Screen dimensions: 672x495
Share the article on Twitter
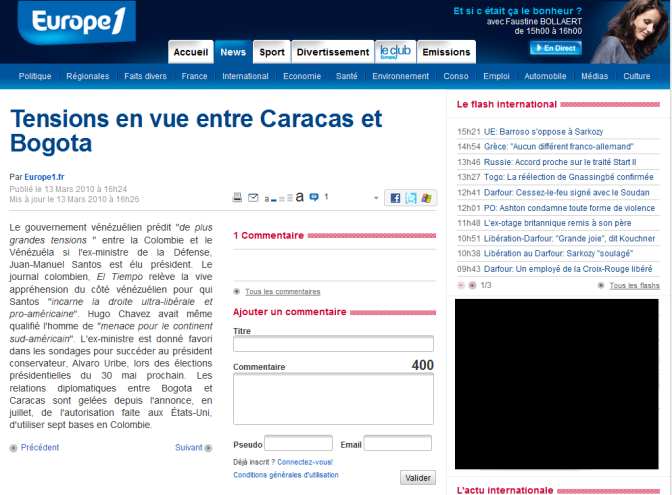click(411, 198)
